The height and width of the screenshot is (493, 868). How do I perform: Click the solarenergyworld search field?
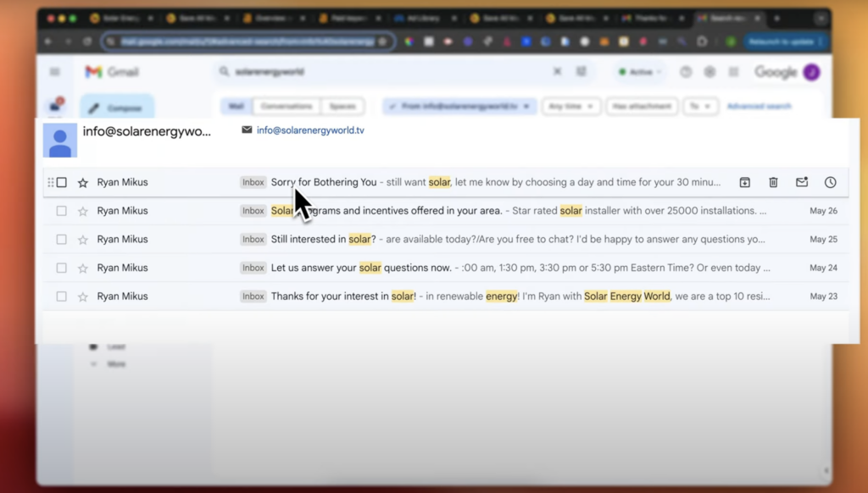click(381, 72)
